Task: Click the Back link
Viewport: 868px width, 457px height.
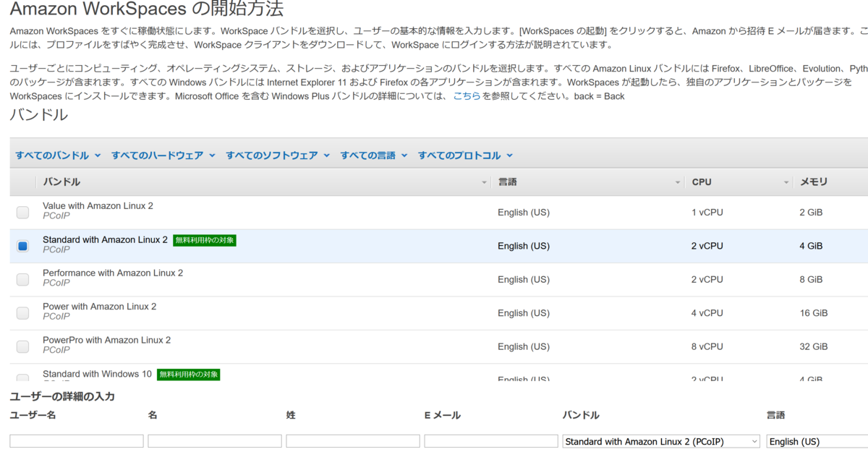Action: click(x=612, y=95)
